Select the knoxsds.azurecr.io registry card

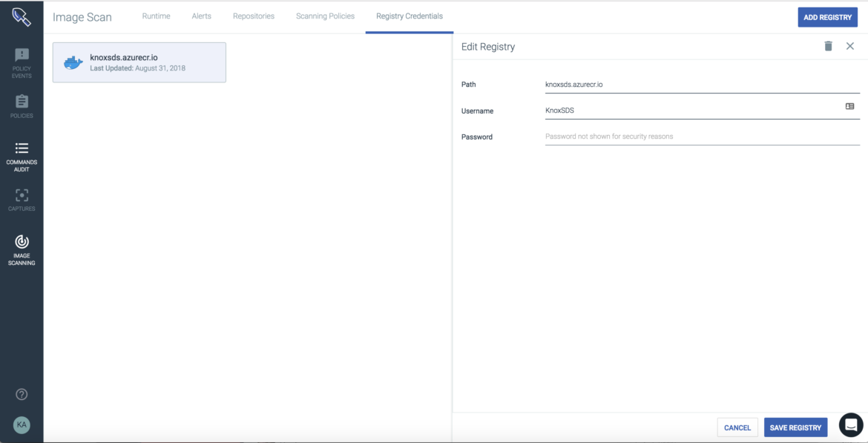139,62
